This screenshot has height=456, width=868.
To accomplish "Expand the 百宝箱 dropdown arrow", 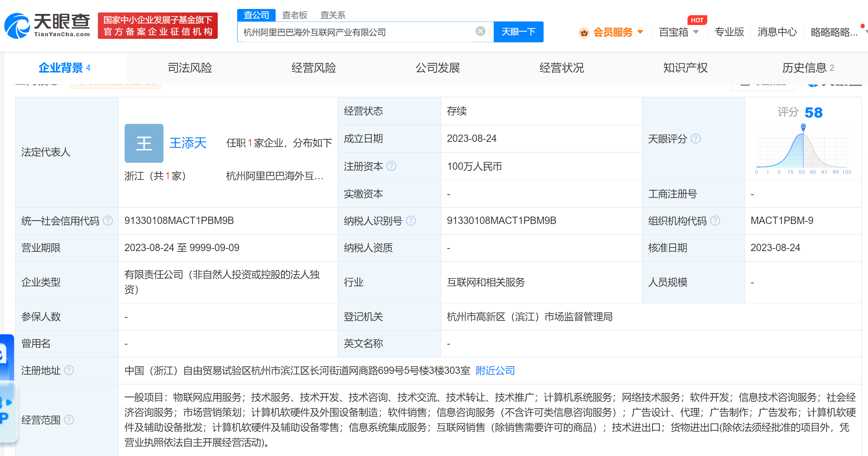I will tap(696, 32).
